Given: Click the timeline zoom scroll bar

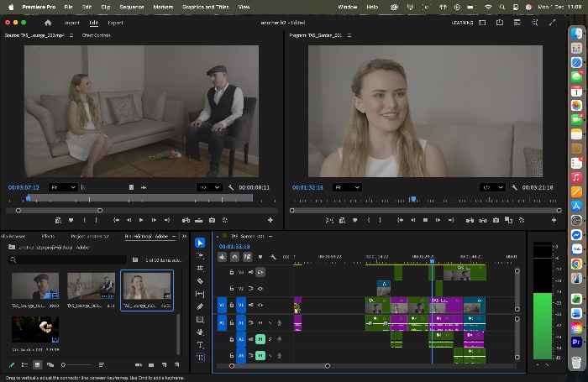Looking at the screenshot, I should pyautogui.click(x=280, y=366).
